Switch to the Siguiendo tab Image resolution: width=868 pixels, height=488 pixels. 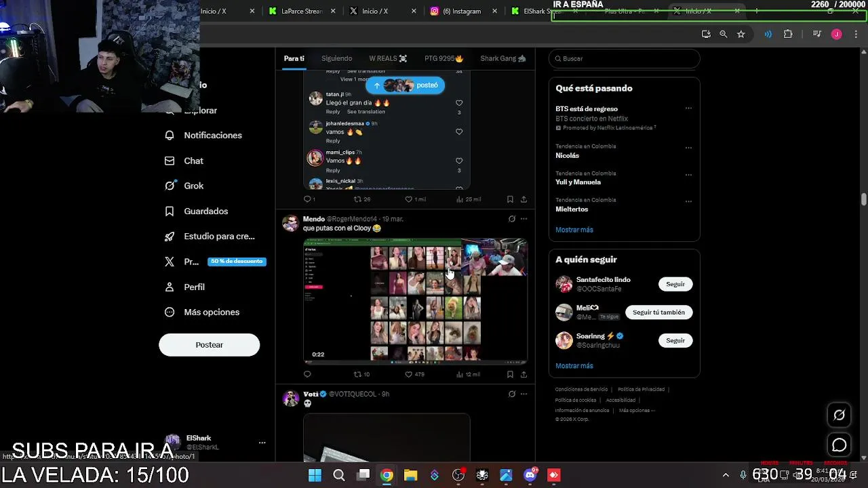pyautogui.click(x=336, y=58)
